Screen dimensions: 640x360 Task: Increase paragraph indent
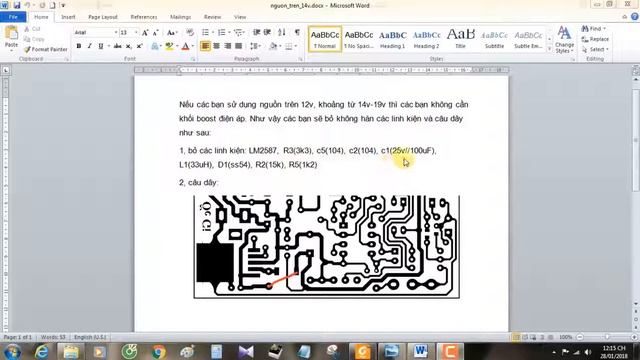(267, 32)
